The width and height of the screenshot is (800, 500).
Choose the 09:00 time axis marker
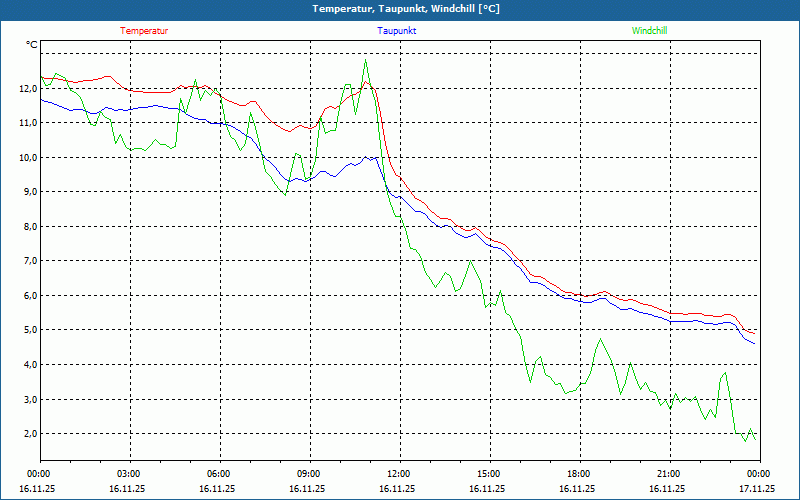click(x=308, y=474)
